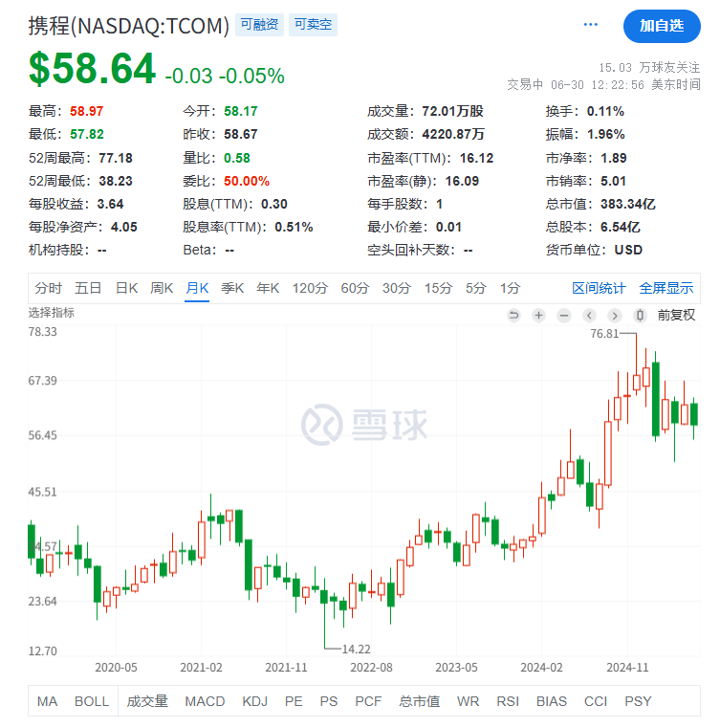Image resolution: width=720 pixels, height=728 pixels.
Task: Show the KDJ indicator
Action: pos(254,701)
